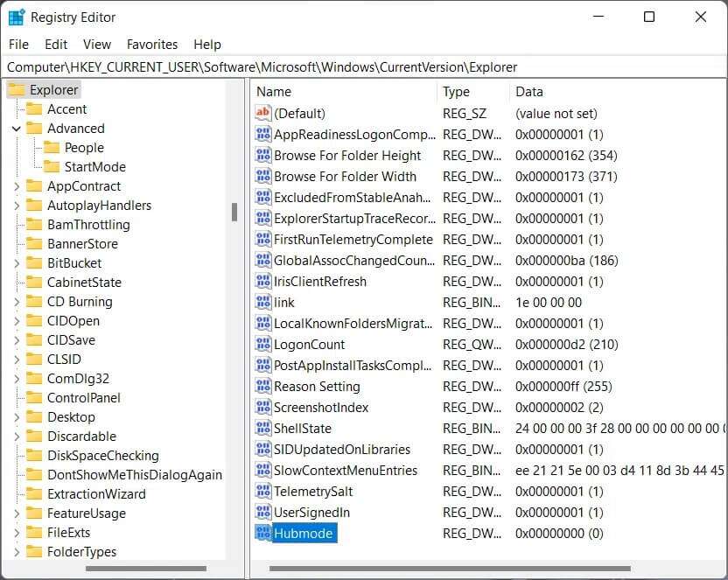
Task: Expand the AutoplayHandlers key
Action: 17,206
